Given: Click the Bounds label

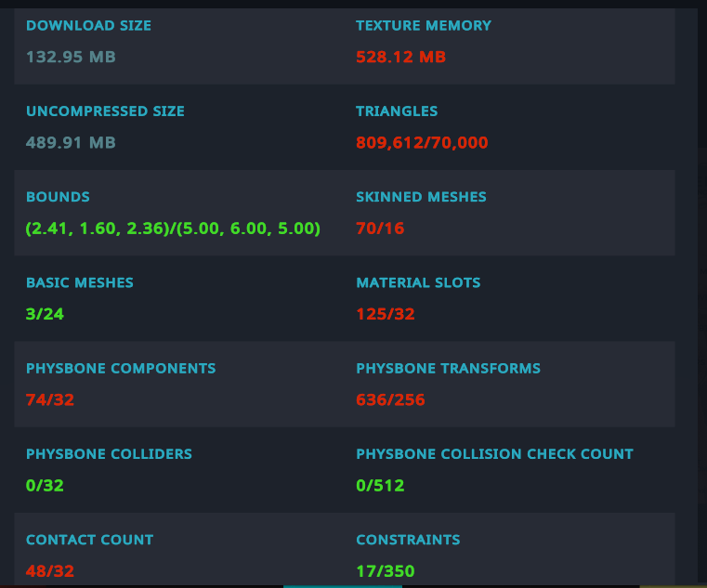Looking at the screenshot, I should click(x=58, y=197).
